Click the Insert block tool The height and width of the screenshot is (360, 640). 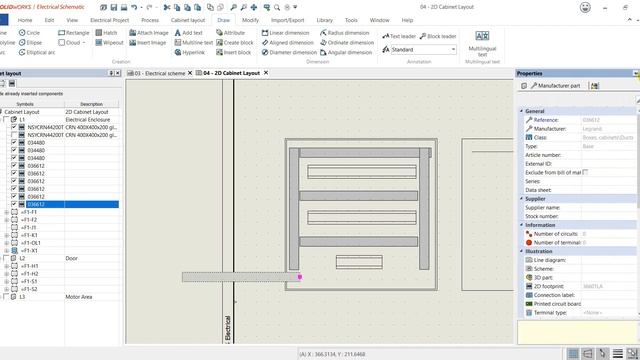233,52
